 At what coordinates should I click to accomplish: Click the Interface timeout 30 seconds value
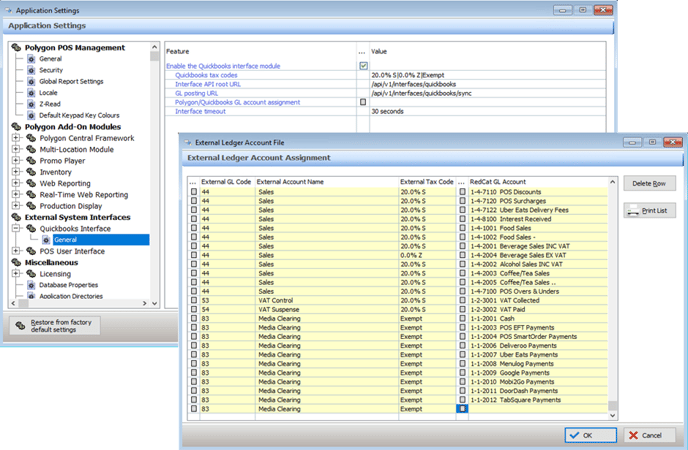(387, 111)
